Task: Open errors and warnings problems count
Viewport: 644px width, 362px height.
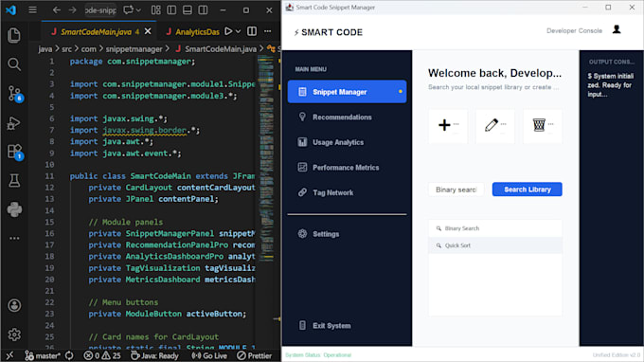Action: 102,355
